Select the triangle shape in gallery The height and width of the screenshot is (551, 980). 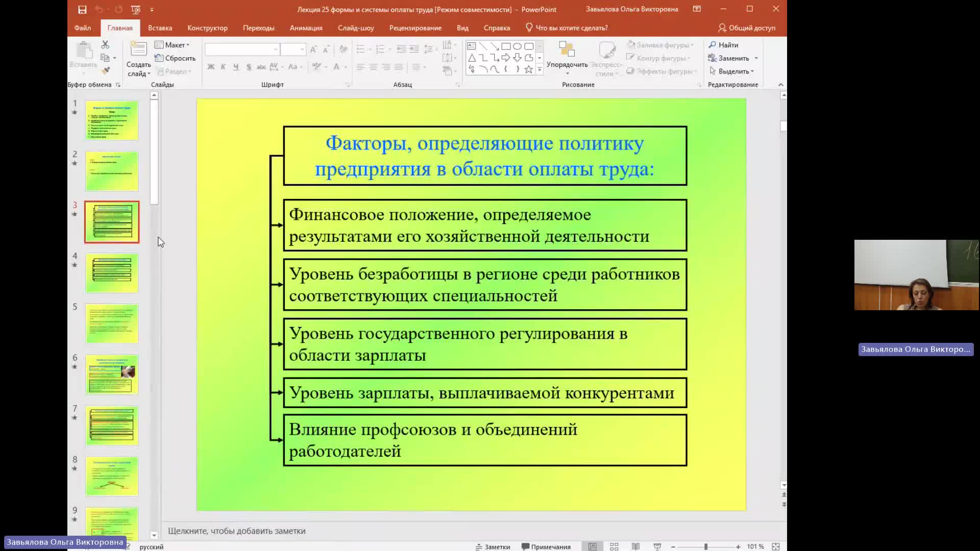click(x=472, y=58)
